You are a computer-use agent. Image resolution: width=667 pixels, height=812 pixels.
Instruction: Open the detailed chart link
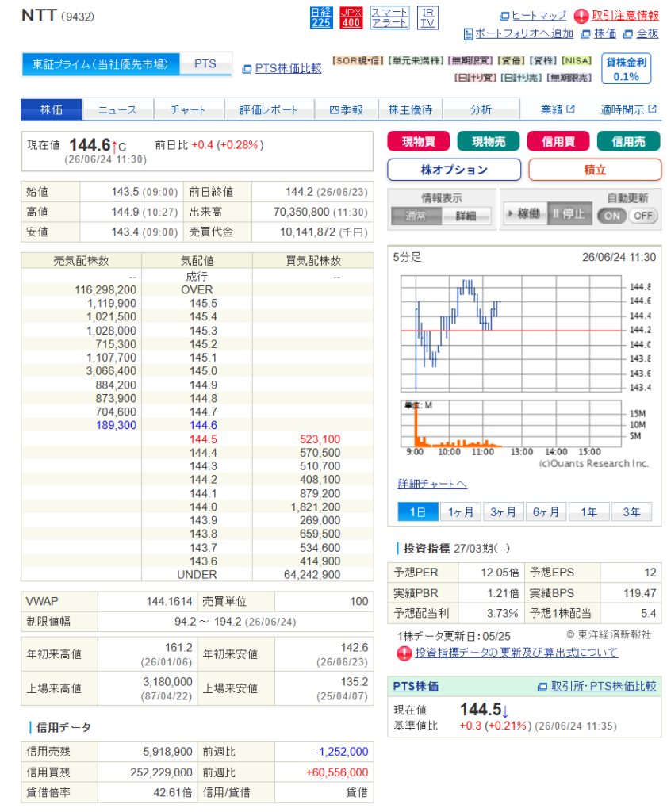(432, 485)
